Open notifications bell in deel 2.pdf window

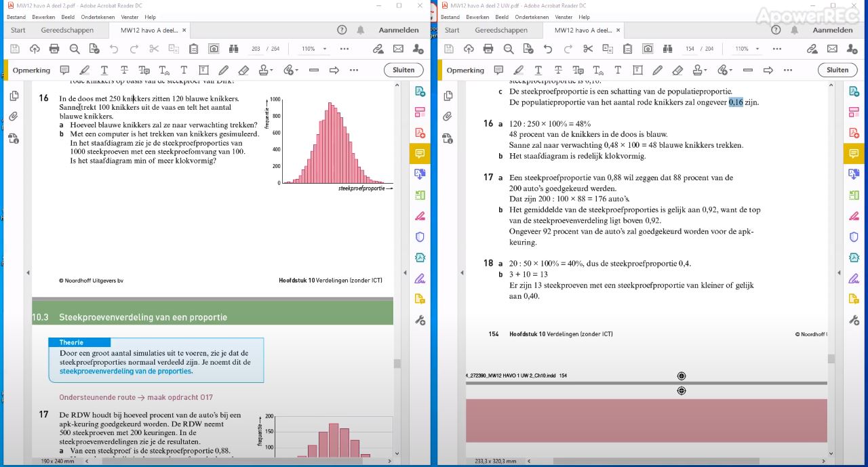pos(361,30)
